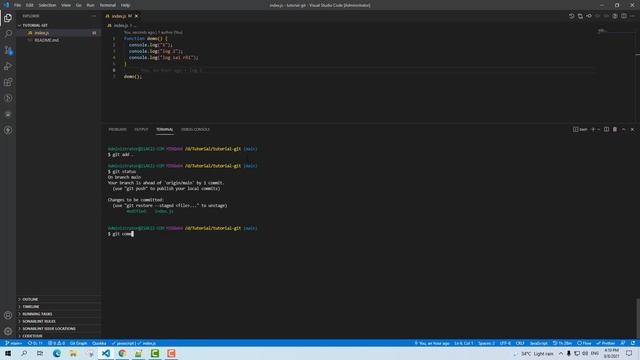Switch to the PROBLEMS panel tab
The image size is (640, 360).
pyautogui.click(x=117, y=129)
